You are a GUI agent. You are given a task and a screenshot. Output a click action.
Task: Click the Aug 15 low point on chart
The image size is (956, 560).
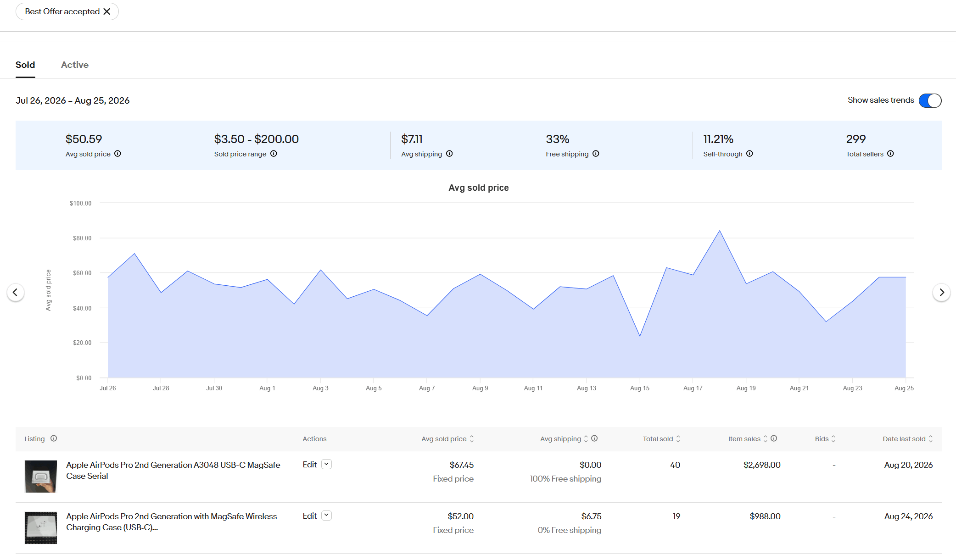640,336
